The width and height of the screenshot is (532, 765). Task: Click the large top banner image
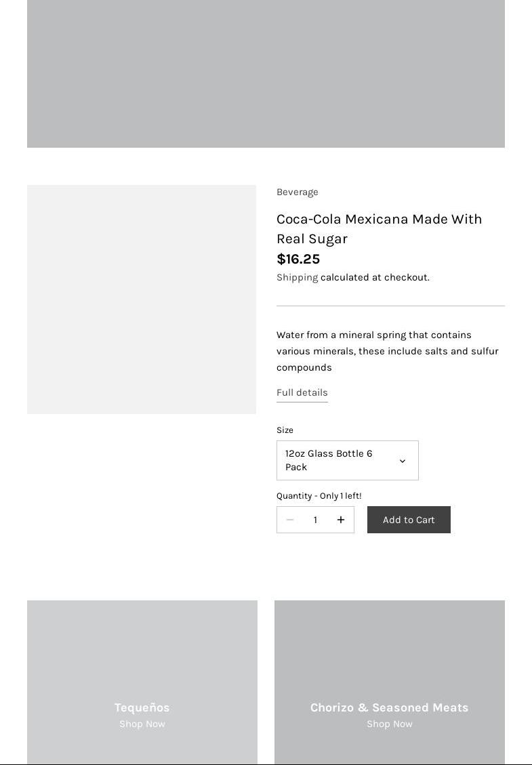[x=266, y=73]
